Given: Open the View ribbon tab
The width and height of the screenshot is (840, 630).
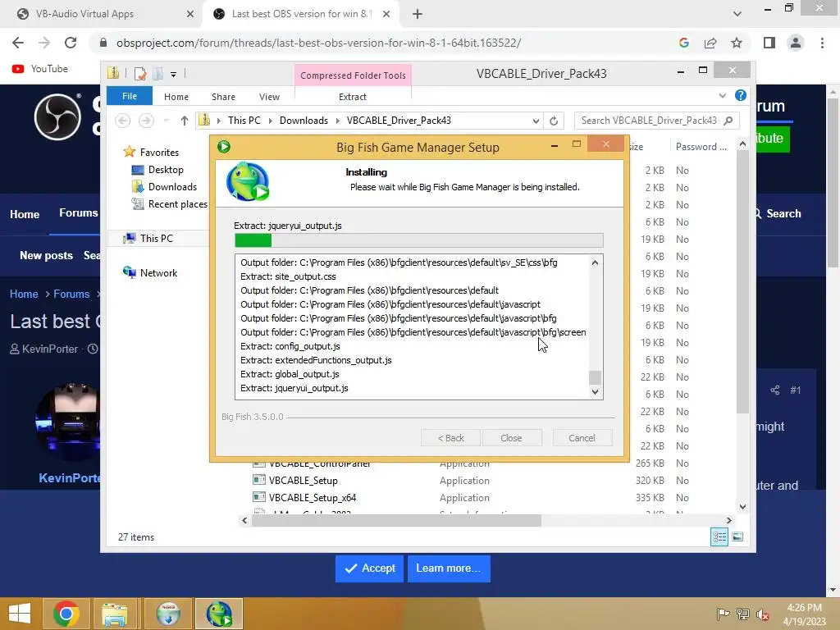Looking at the screenshot, I should tap(269, 97).
